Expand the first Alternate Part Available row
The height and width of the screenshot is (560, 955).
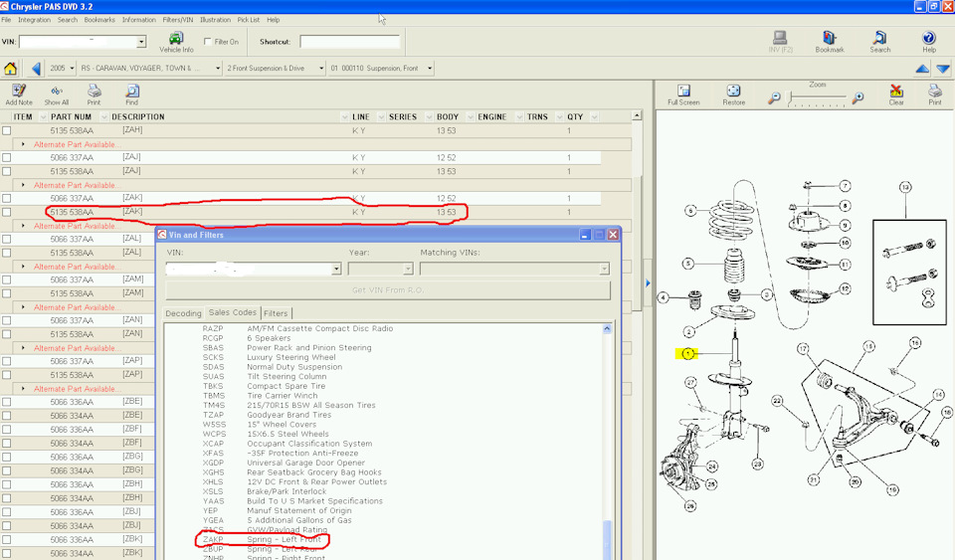pos(23,144)
